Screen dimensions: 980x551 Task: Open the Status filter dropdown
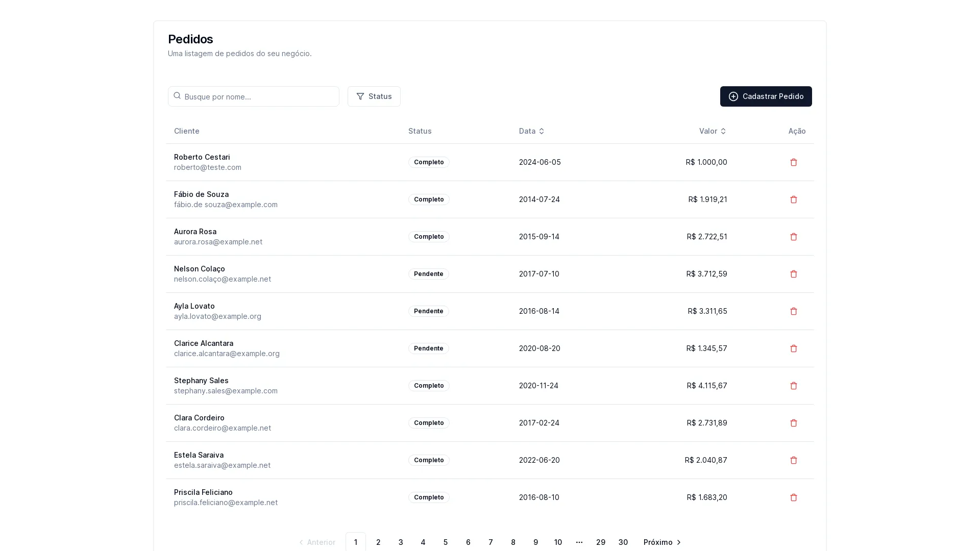click(x=374, y=96)
